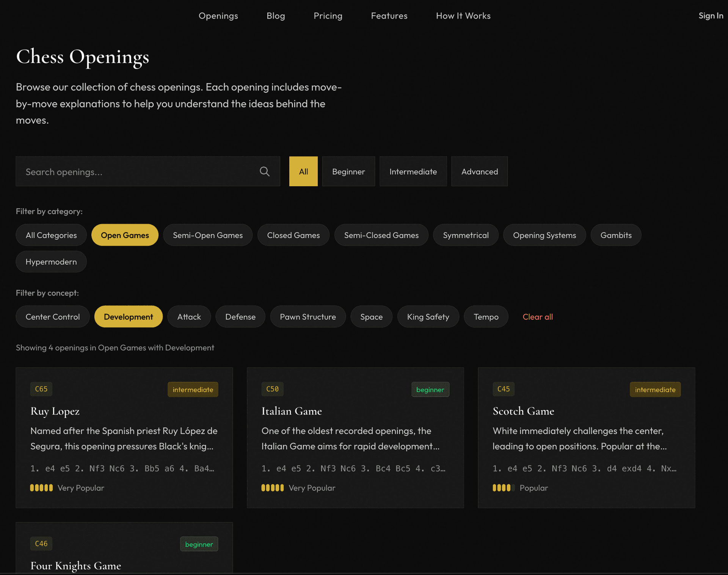Enable the King Safety concept filter
Image resolution: width=728 pixels, height=575 pixels.
[x=428, y=317]
